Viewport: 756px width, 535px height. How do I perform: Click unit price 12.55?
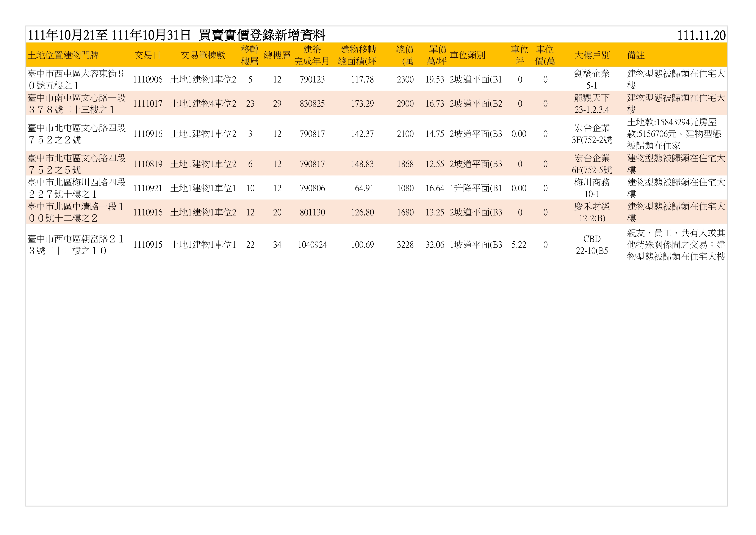(x=435, y=164)
